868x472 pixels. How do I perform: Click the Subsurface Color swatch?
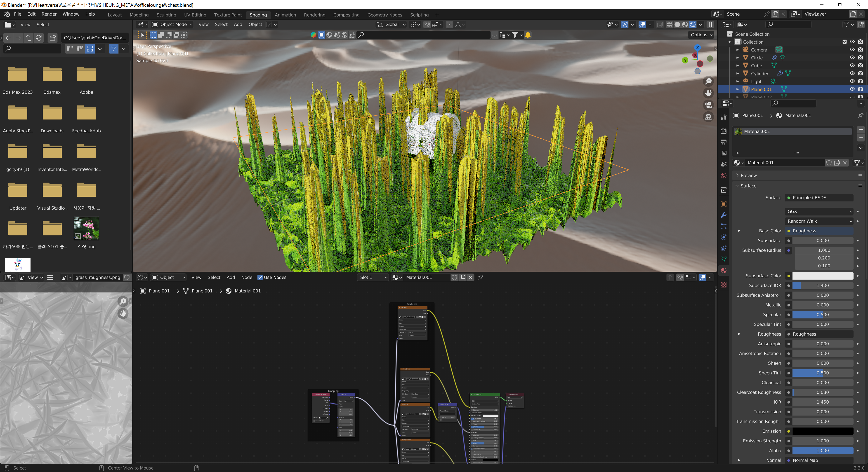point(823,276)
